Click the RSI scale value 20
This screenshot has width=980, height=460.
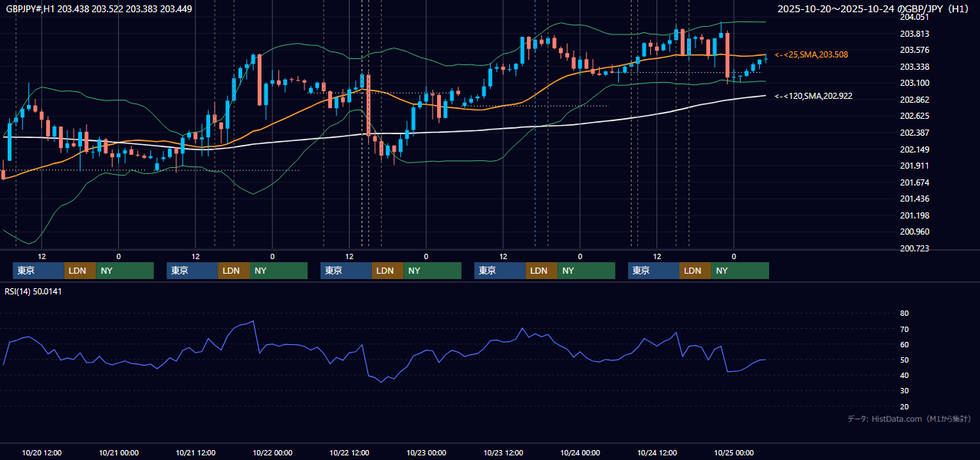(x=904, y=406)
